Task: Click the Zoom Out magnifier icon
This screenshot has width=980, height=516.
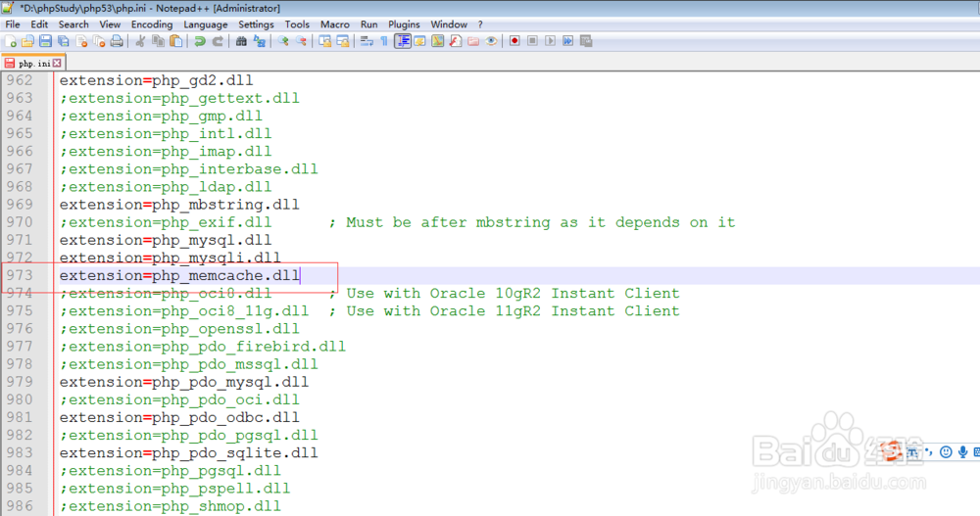Action: click(x=301, y=41)
